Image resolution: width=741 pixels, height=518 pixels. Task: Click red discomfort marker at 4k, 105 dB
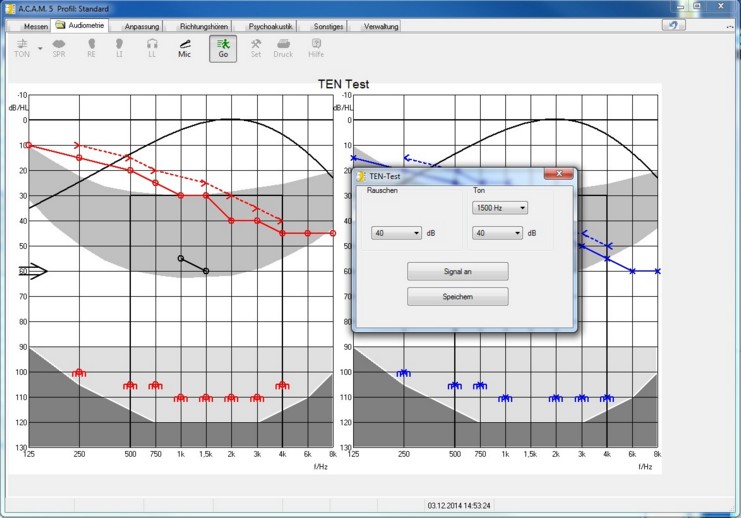coord(282,386)
